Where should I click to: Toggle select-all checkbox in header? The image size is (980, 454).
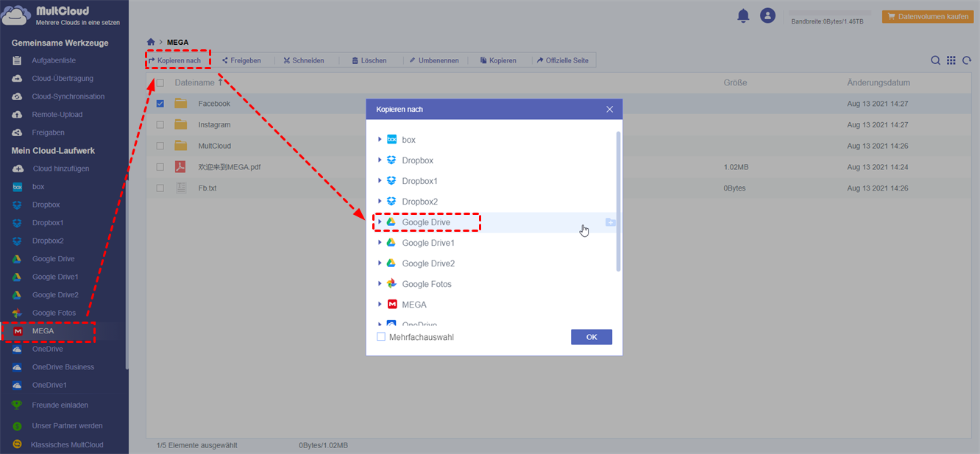tap(160, 83)
